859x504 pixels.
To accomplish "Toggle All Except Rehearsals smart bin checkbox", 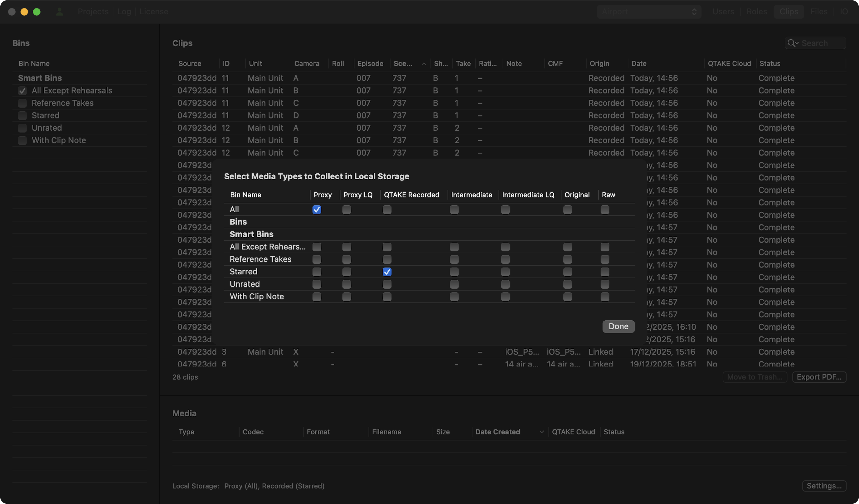I will tap(22, 91).
